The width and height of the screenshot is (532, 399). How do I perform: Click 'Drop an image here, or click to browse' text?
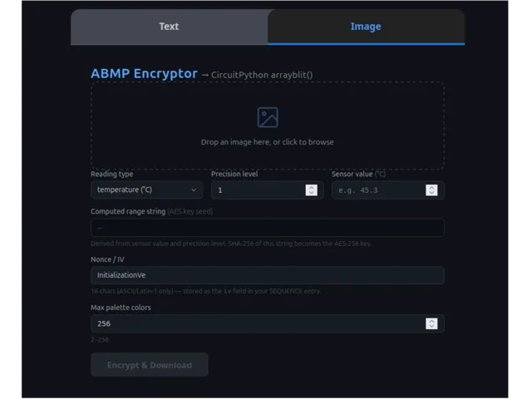click(x=268, y=142)
